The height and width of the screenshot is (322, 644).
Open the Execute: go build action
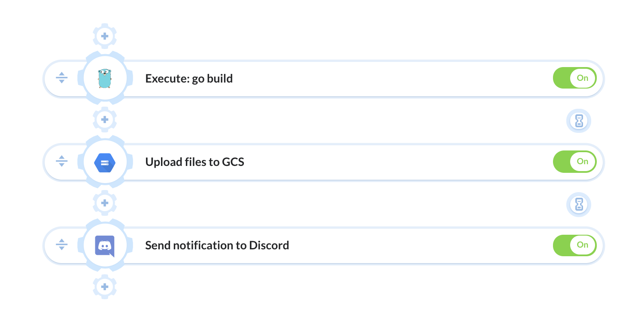click(189, 79)
